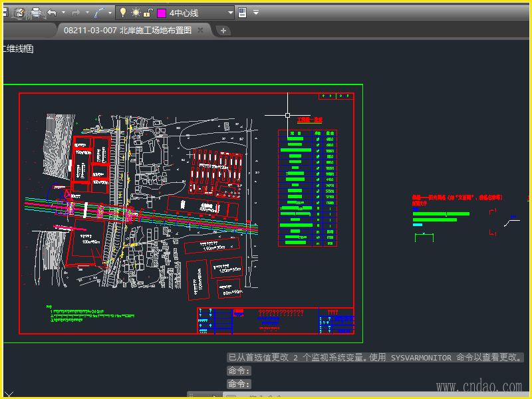Click the Redo arrow icon
Image resolution: width=532 pixels, height=399 pixels.
click(x=76, y=13)
